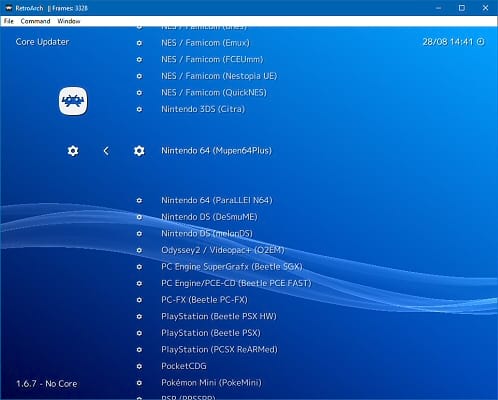
Task: Click gear icon next to Nintendo DS (DeSmuME)
Action: [x=139, y=217]
